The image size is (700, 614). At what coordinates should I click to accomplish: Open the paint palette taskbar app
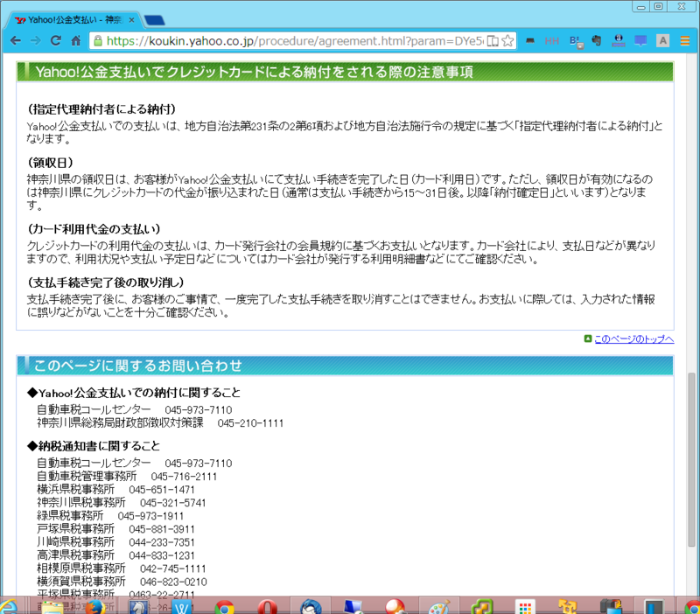click(x=440, y=608)
